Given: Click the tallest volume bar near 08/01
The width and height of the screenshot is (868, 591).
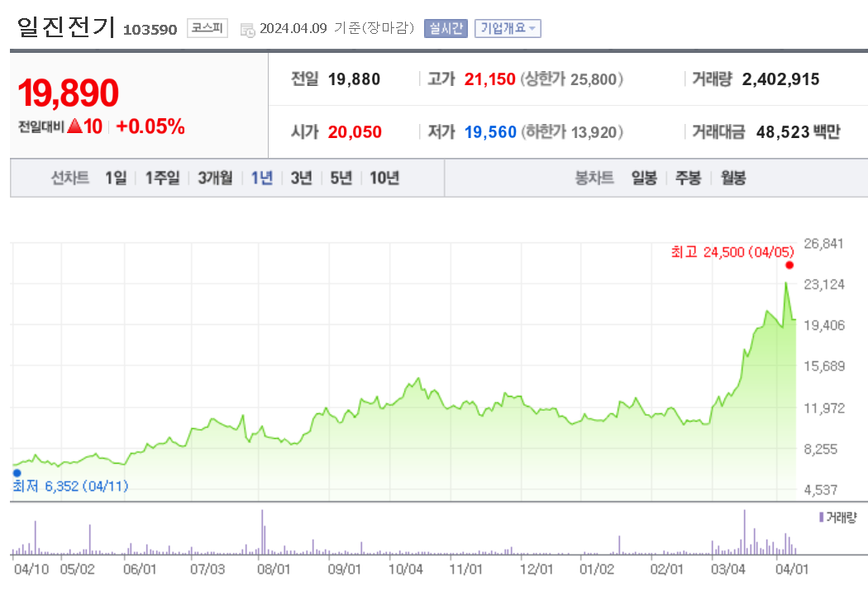Looking at the screenshot, I should (x=262, y=531).
